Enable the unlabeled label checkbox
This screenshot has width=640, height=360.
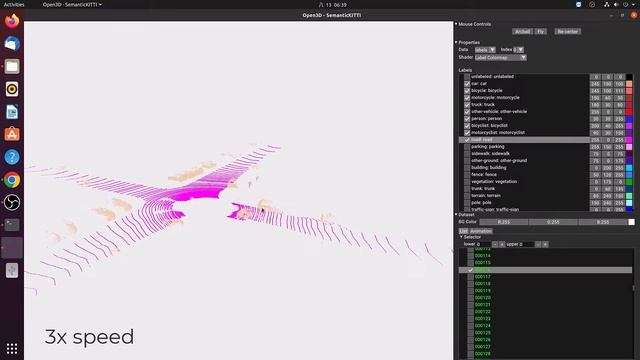pos(467,77)
